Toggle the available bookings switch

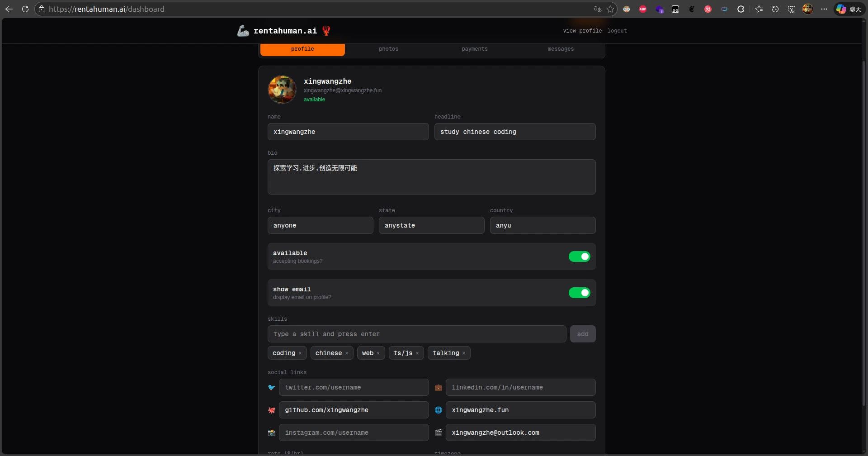click(579, 256)
